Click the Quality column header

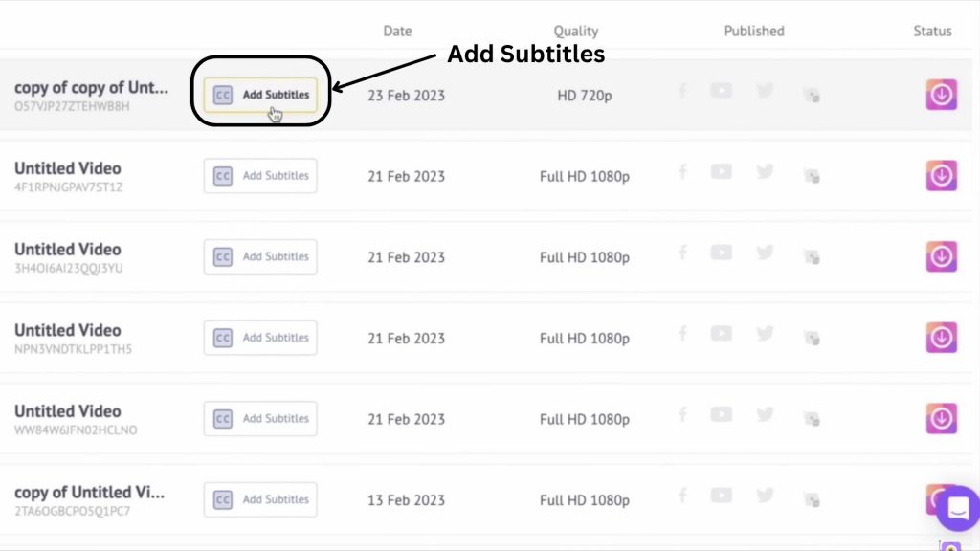[x=576, y=31]
